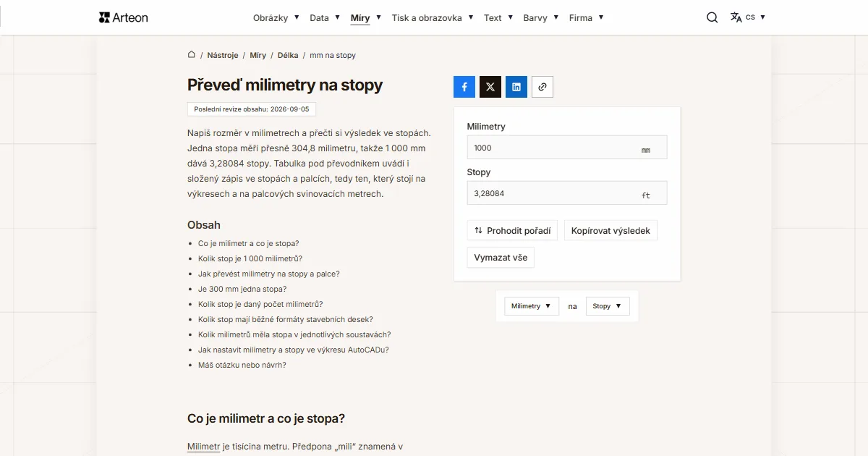This screenshot has width=868, height=456.
Task: Open the Stopy target unit dropdown
Action: 608,306
